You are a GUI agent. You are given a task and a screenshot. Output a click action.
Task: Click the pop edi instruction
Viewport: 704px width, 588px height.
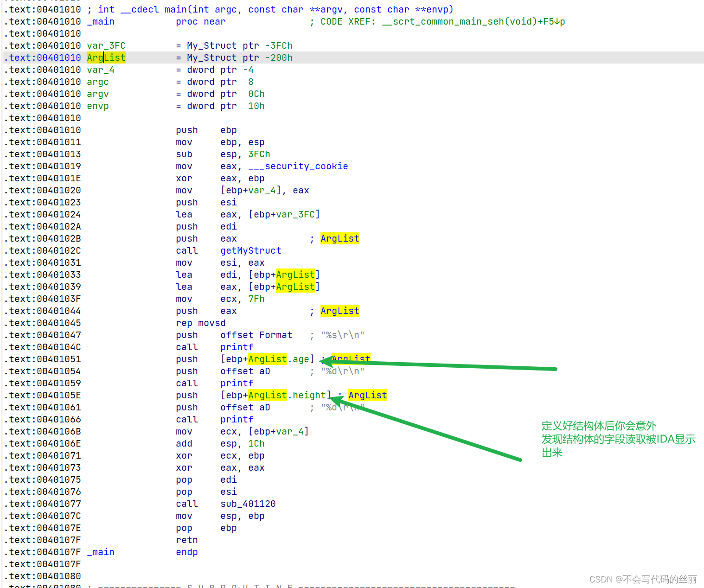point(206,479)
